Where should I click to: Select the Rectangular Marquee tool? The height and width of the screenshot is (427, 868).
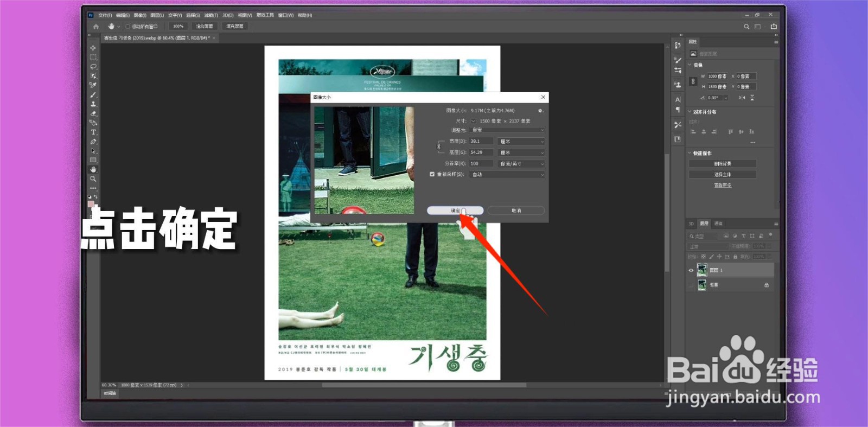(93, 57)
